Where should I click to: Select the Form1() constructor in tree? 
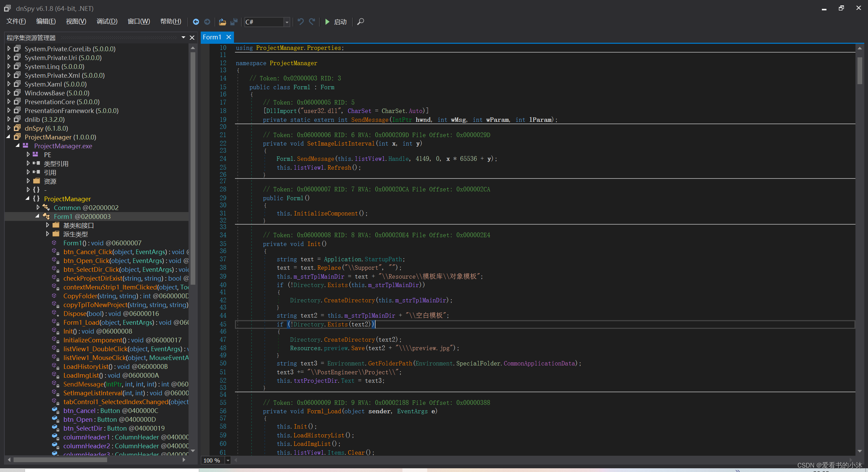click(x=102, y=243)
